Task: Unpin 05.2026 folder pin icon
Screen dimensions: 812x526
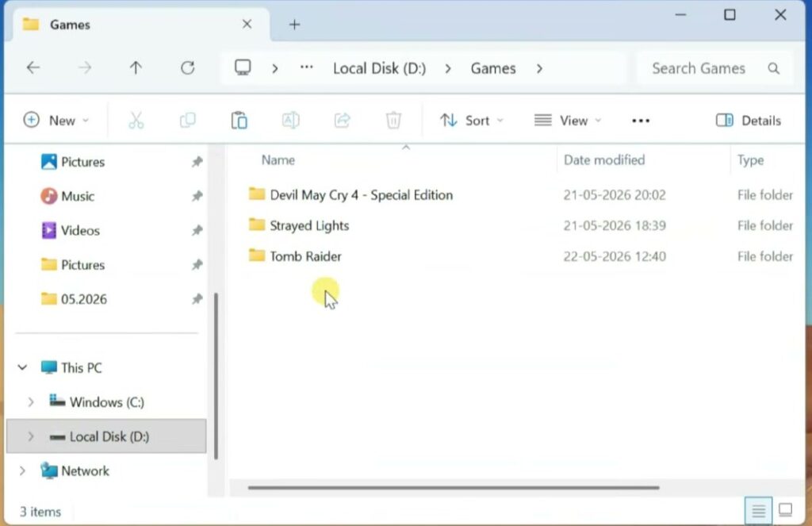Action: [197, 299]
